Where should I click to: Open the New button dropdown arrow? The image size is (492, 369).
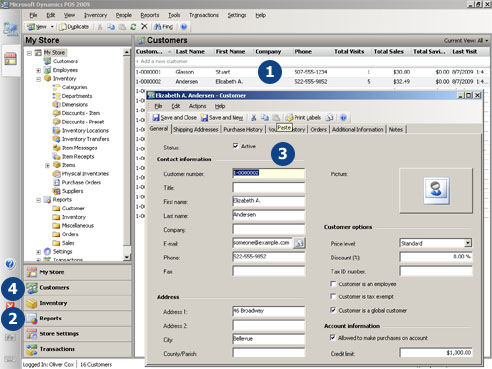(x=52, y=27)
